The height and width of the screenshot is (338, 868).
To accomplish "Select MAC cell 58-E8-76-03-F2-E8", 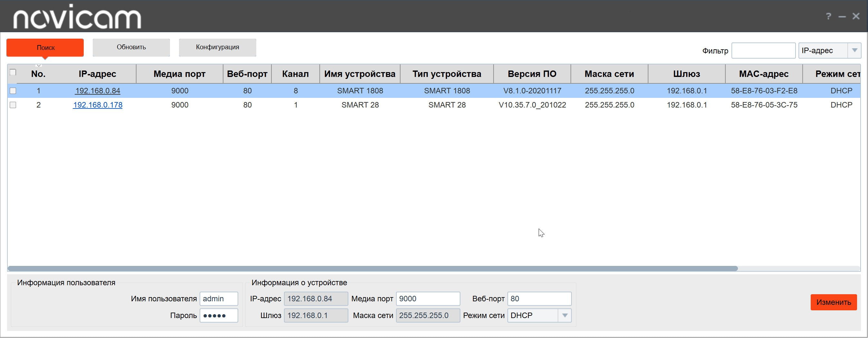I will click(764, 91).
